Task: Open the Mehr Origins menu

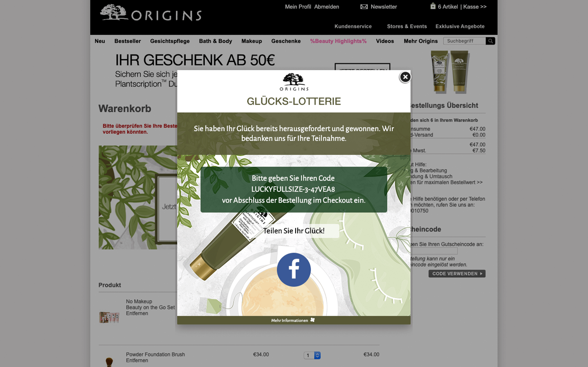Action: [421, 41]
